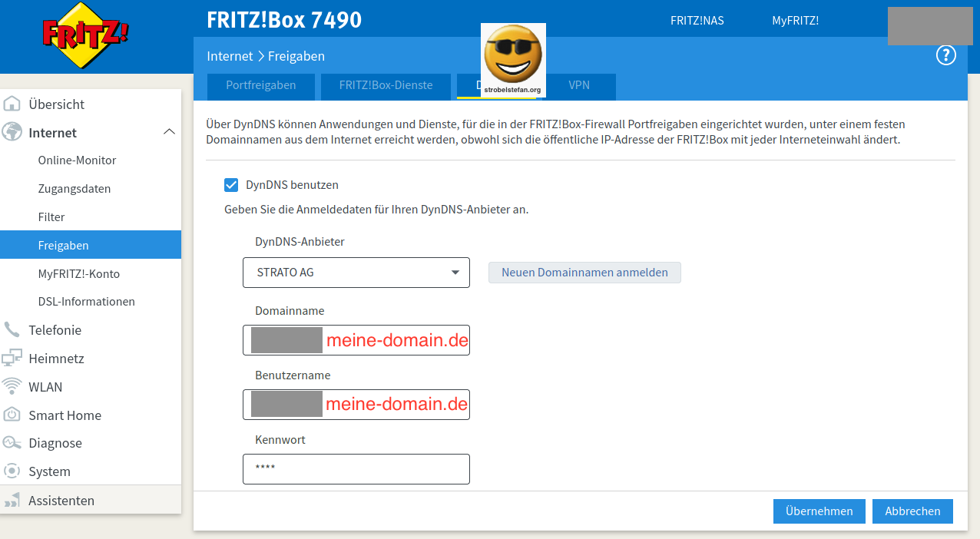Click the WLAN wifi icon
Image resolution: width=980 pixels, height=539 pixels.
(12, 386)
